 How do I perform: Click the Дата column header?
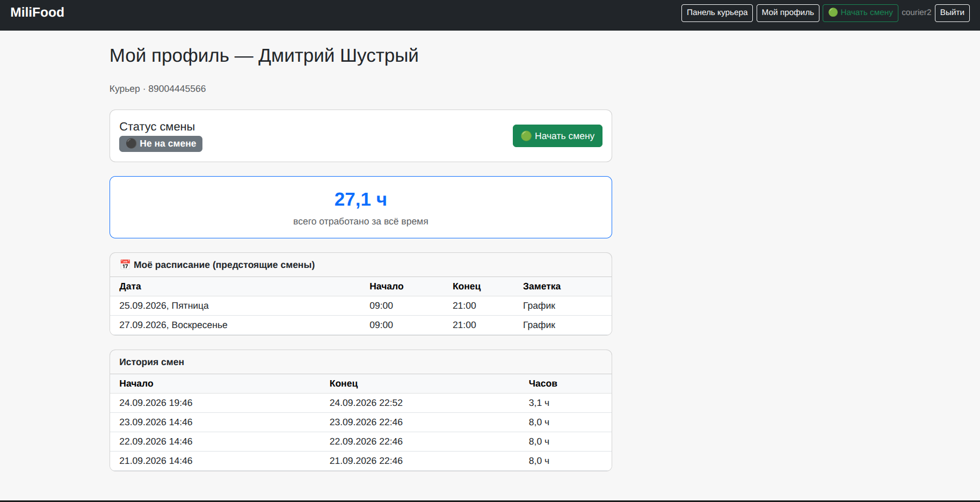[x=130, y=287]
